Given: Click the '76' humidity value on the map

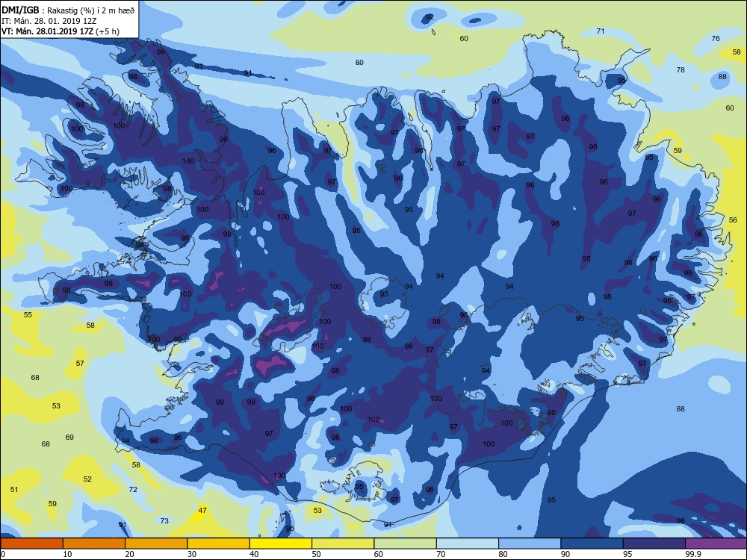Looking at the screenshot, I should [716, 39].
